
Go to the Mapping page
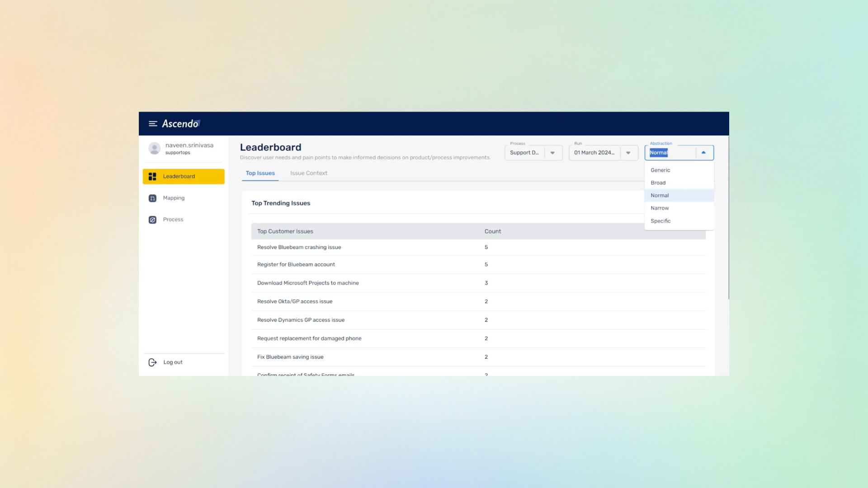click(174, 198)
